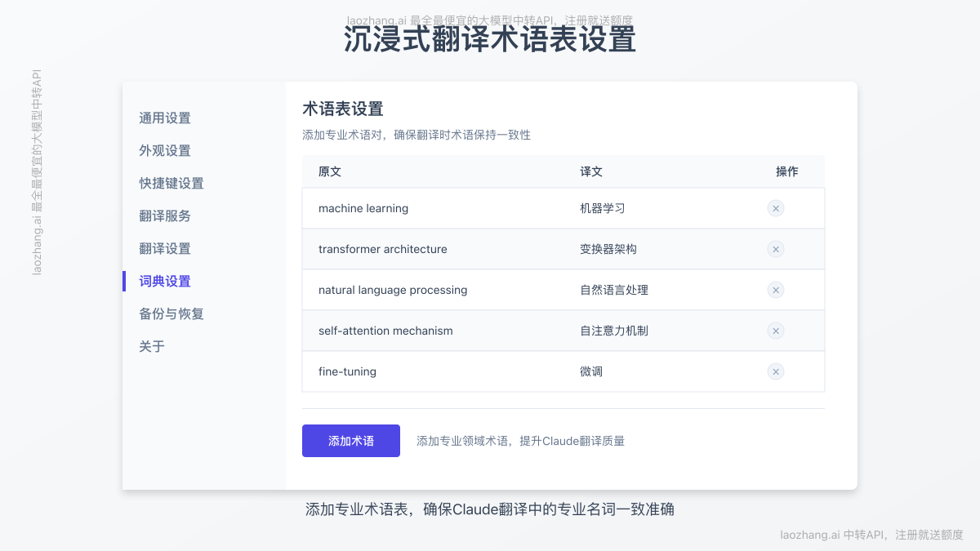Viewport: 980px width, 551px height.
Task: Delete the natural language processing entry
Action: tap(776, 290)
